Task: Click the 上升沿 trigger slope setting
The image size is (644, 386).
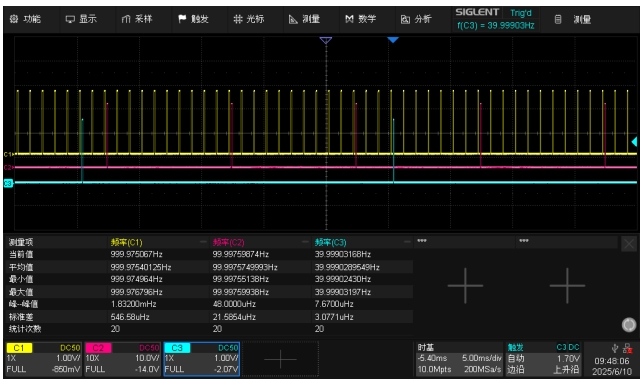Action: coord(567,369)
